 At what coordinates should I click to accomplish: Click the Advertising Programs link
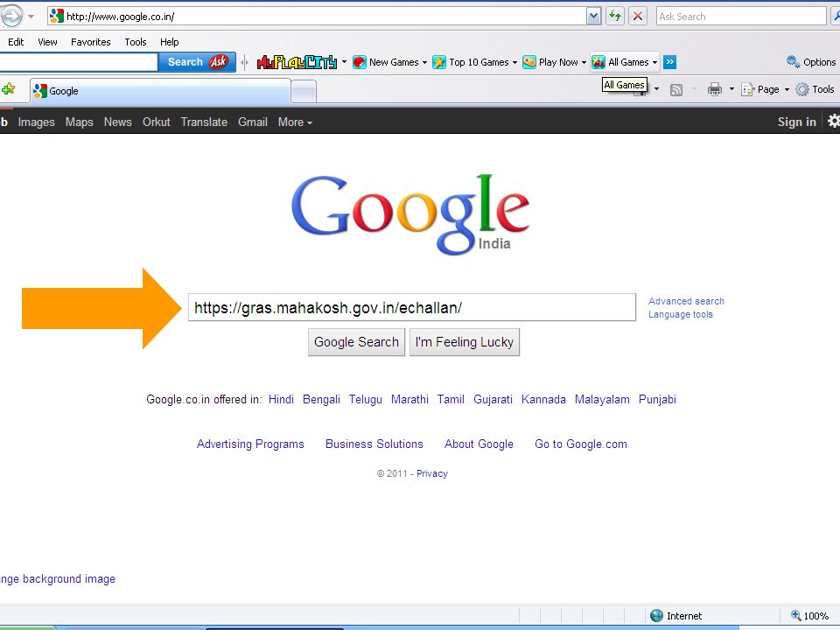coord(250,444)
